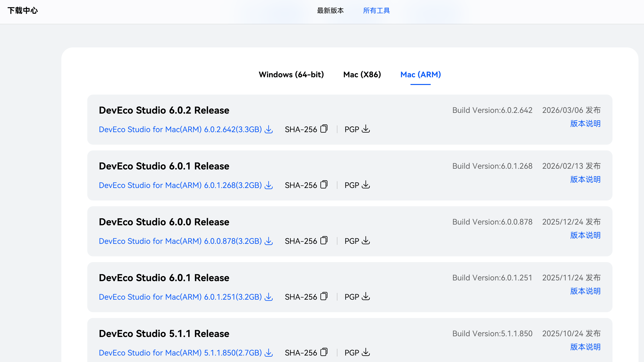The image size is (644, 362).
Task: Open 版本说明 for the 2025/10/24 release
Action: point(585,347)
